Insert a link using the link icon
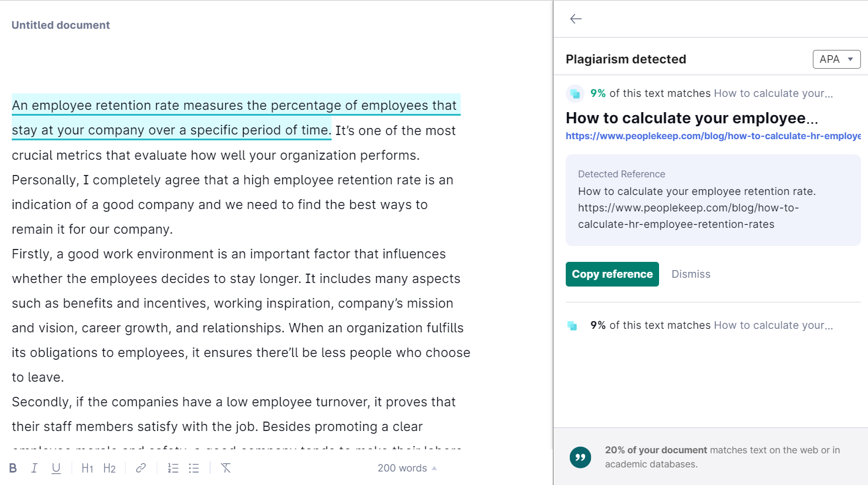This screenshot has width=868, height=485. click(x=141, y=468)
